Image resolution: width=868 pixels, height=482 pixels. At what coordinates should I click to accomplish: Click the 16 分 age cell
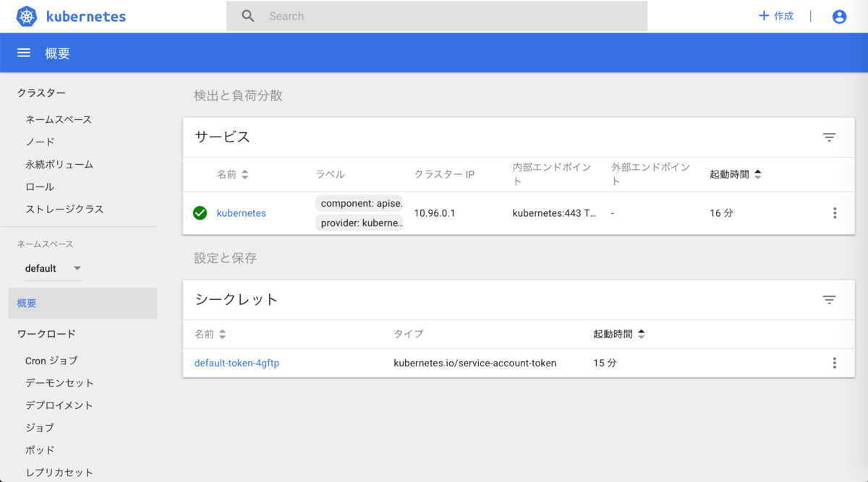pyautogui.click(x=721, y=213)
